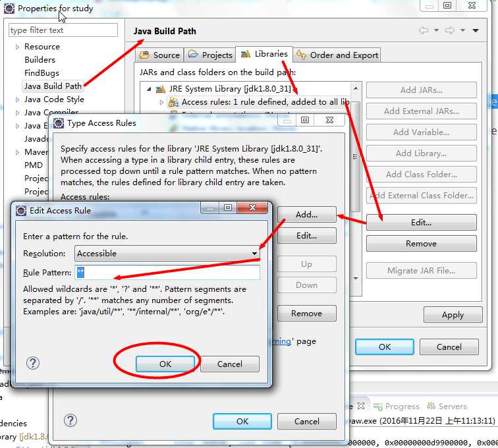Select FindBugs in properties tree

pos(41,72)
